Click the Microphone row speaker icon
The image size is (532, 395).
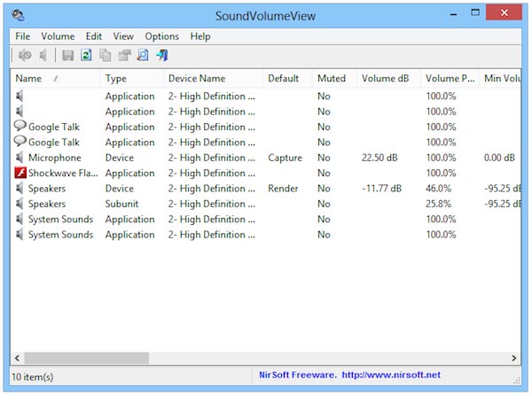coord(20,158)
